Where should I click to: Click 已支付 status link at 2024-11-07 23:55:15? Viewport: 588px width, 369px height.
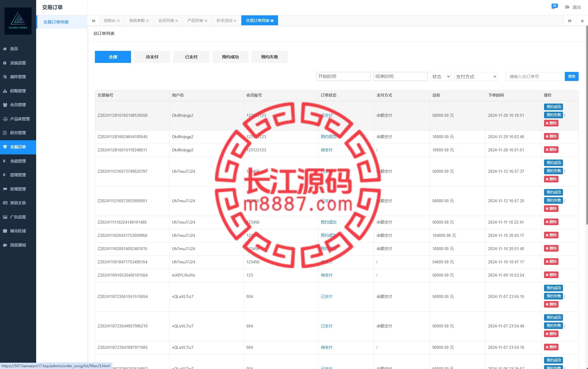point(327,296)
